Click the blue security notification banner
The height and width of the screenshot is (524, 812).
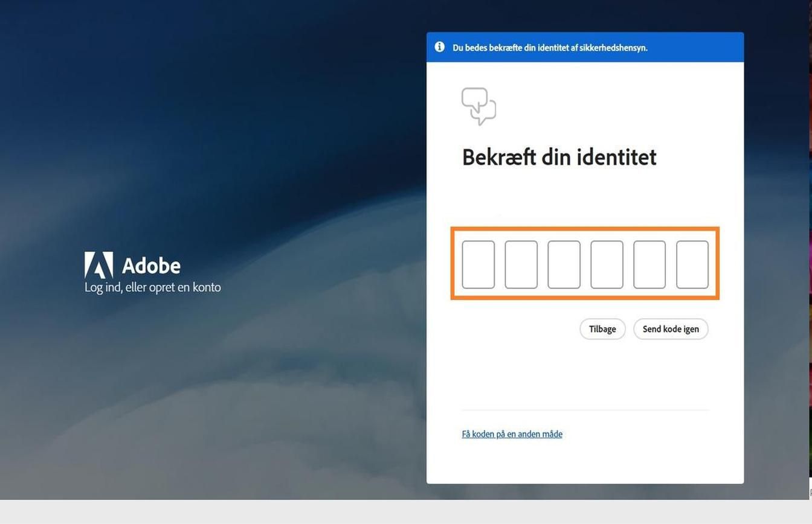pyautogui.click(x=585, y=47)
